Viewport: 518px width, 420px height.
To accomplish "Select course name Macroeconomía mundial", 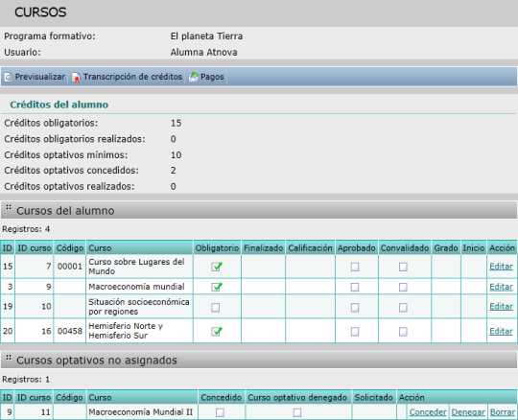I will coord(136,287).
